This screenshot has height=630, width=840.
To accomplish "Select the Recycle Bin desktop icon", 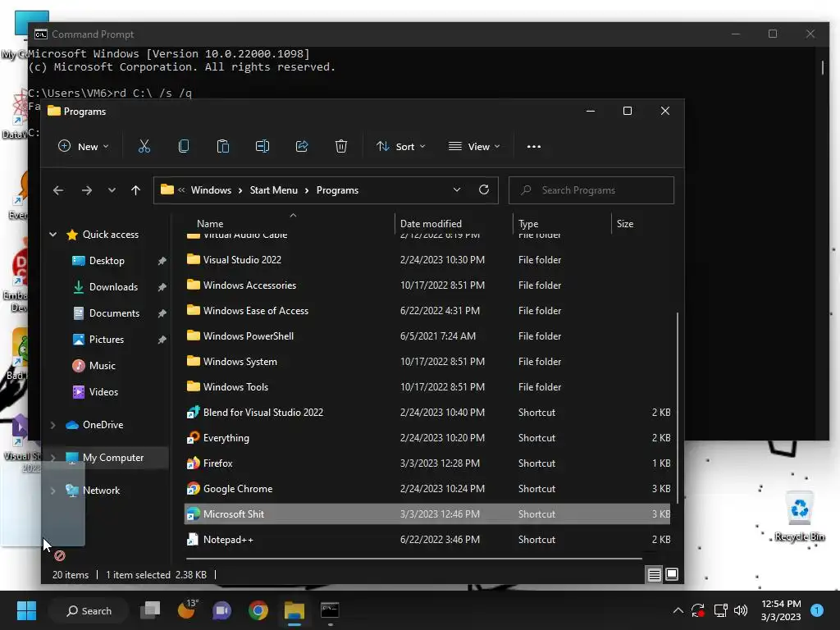I will click(x=799, y=517).
